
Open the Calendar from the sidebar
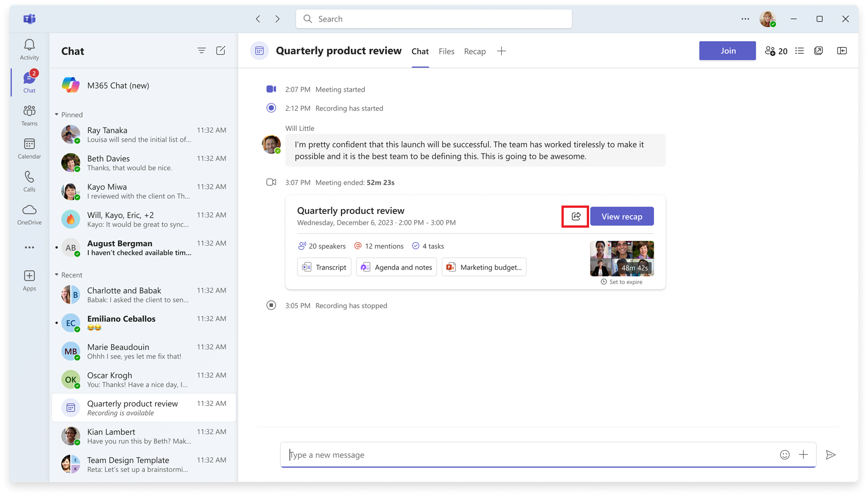tap(29, 148)
